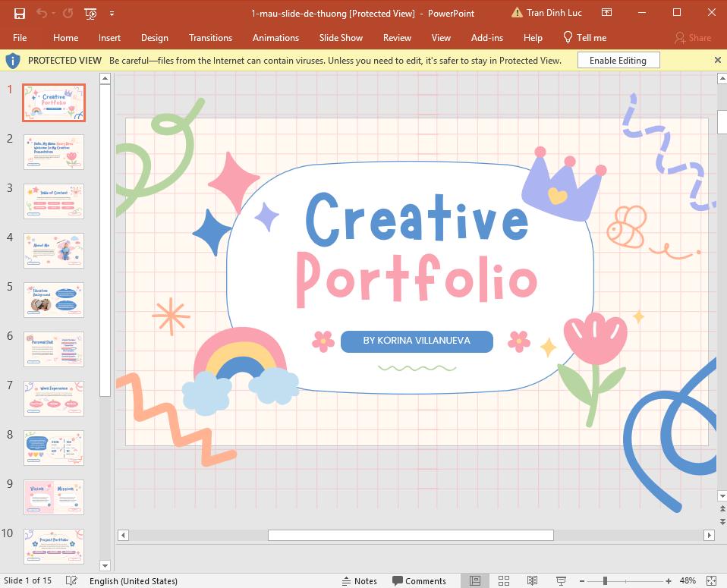Viewport: 727px width, 588px height.
Task: Toggle the Notes pane
Action: (359, 580)
